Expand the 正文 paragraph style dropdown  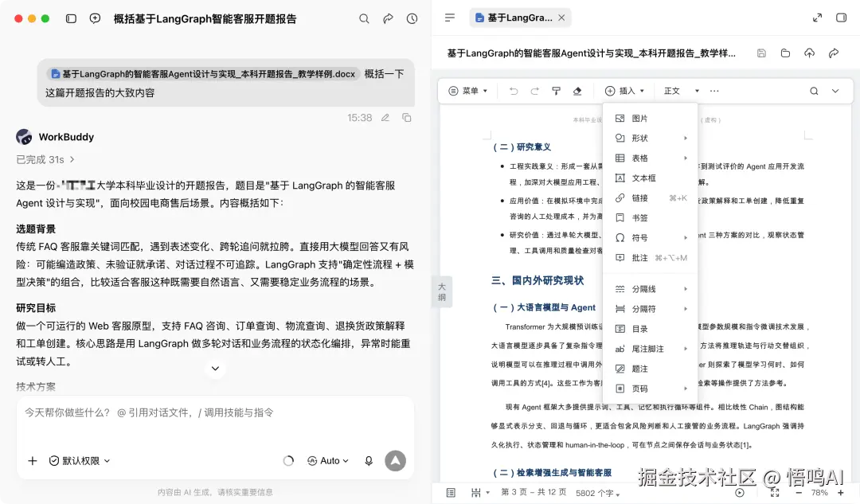681,91
